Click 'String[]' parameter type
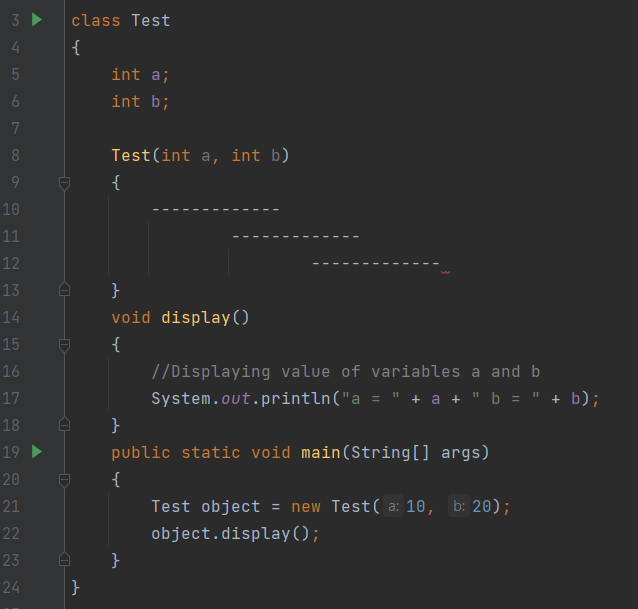Image resolution: width=638 pixels, height=609 pixels. [390, 452]
